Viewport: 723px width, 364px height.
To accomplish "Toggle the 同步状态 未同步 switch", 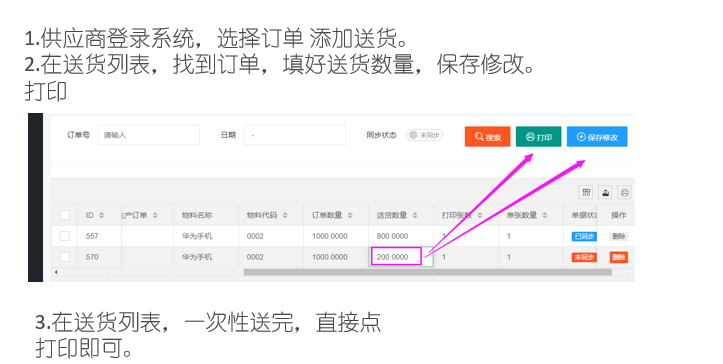I will tap(424, 135).
